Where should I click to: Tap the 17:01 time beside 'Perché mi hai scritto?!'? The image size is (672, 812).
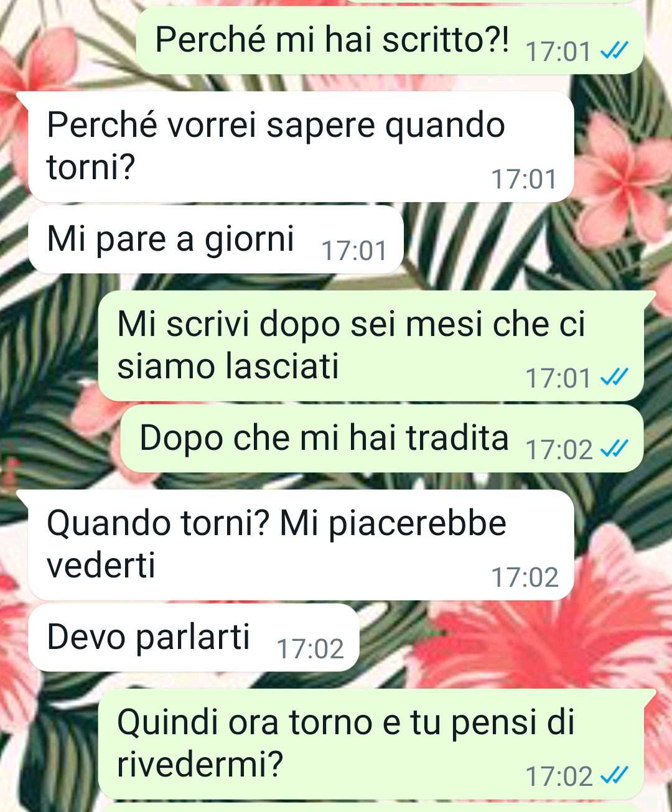[x=558, y=52]
